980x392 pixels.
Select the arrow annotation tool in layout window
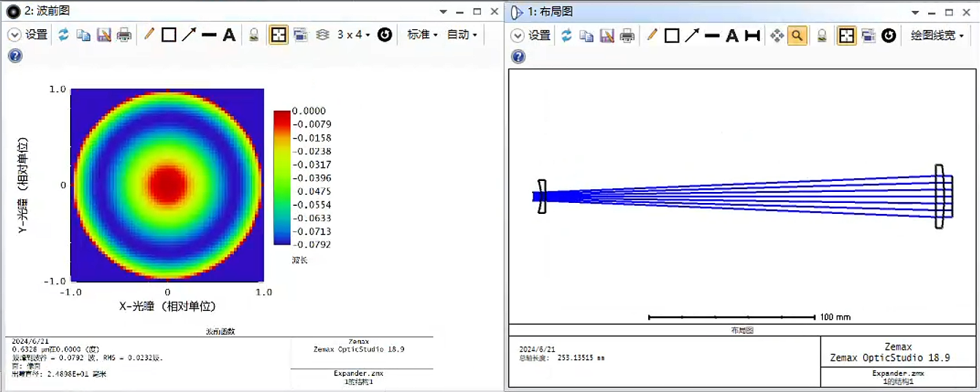692,35
